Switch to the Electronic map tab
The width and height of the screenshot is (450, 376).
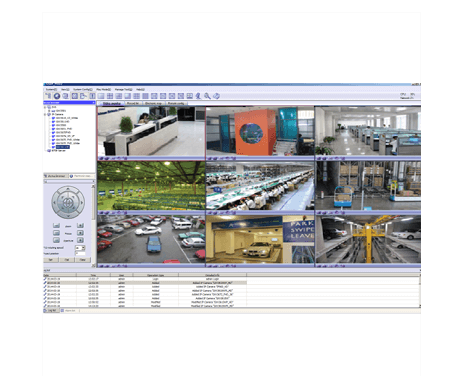point(153,104)
